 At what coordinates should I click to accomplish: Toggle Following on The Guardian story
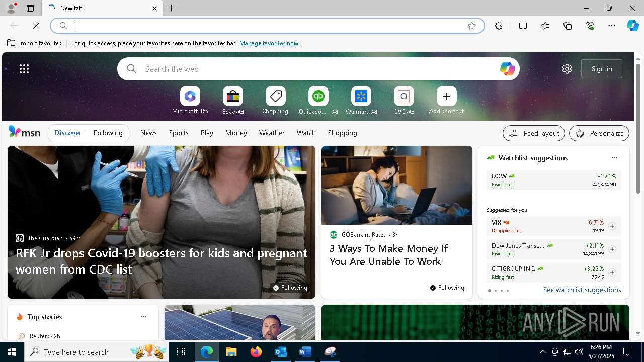[x=290, y=288]
